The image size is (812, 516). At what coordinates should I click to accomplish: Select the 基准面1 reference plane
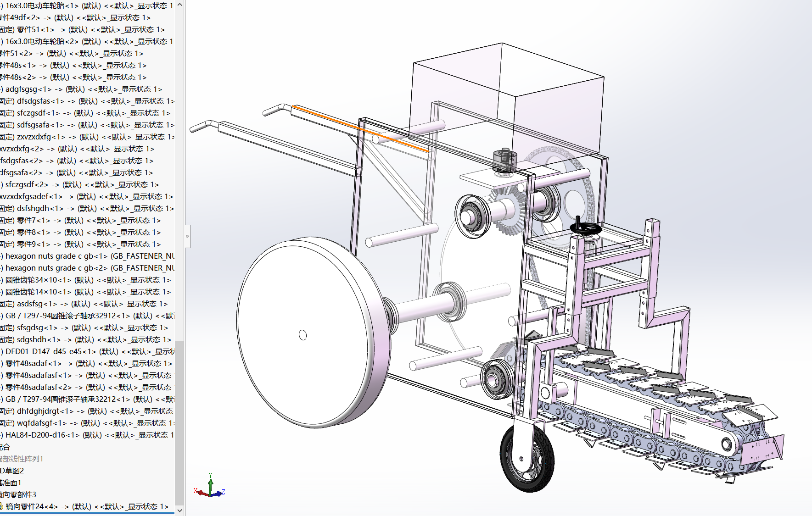coord(11,483)
